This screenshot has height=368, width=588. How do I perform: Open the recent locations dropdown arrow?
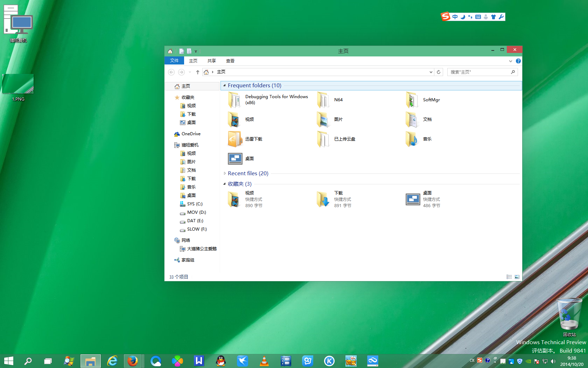(x=190, y=72)
